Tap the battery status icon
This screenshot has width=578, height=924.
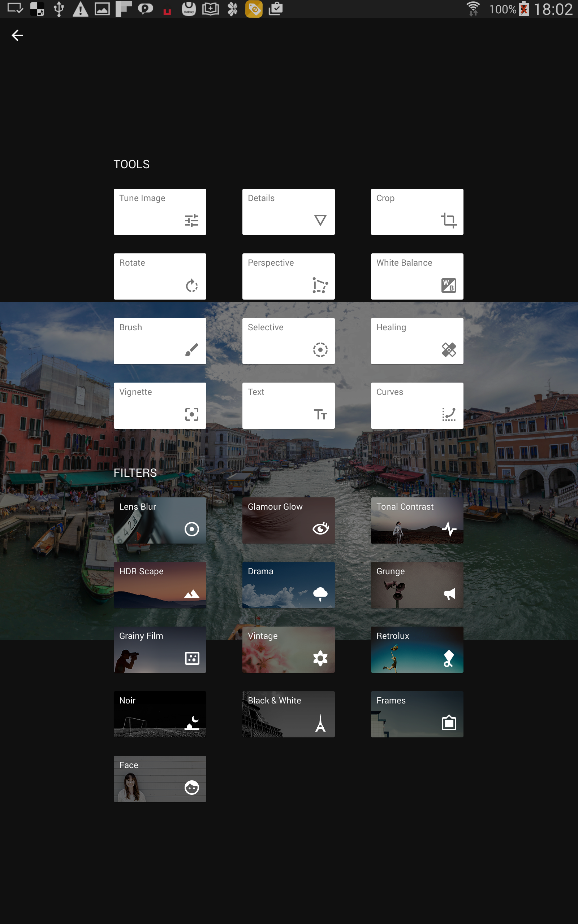tap(524, 9)
